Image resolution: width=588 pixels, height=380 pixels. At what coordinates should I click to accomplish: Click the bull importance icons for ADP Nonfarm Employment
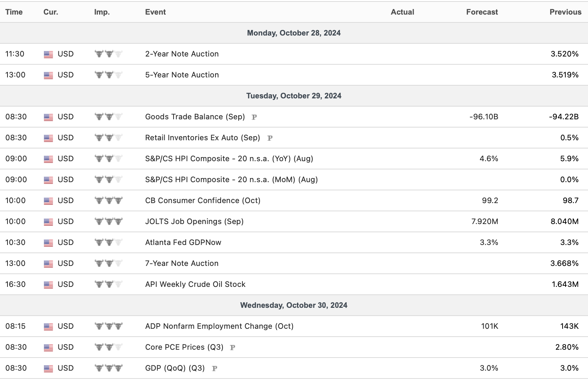point(108,326)
